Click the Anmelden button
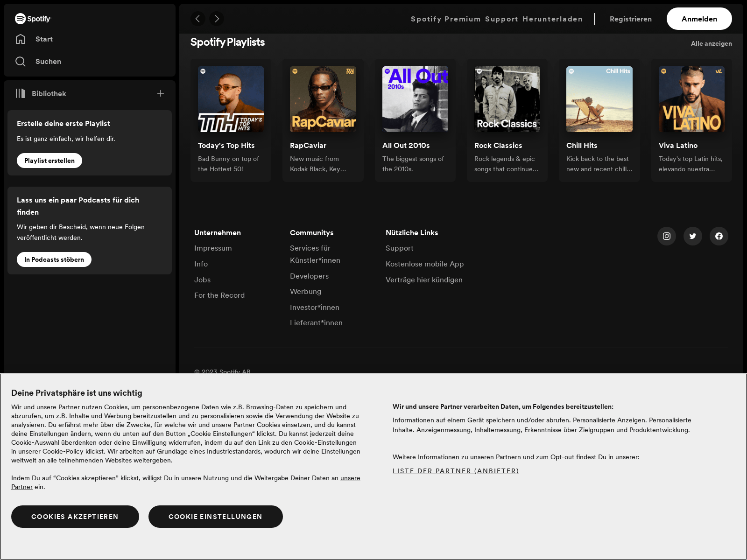747x560 pixels. [699, 19]
